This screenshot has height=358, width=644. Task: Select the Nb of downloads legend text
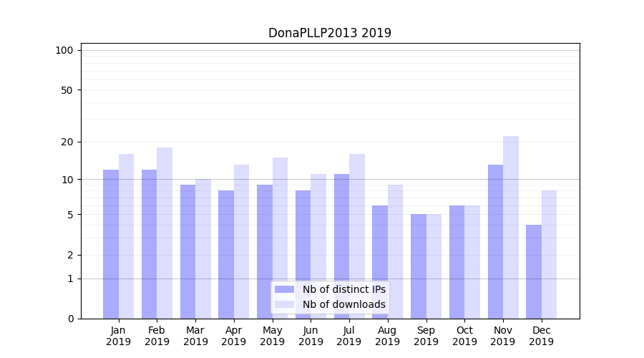click(x=343, y=304)
